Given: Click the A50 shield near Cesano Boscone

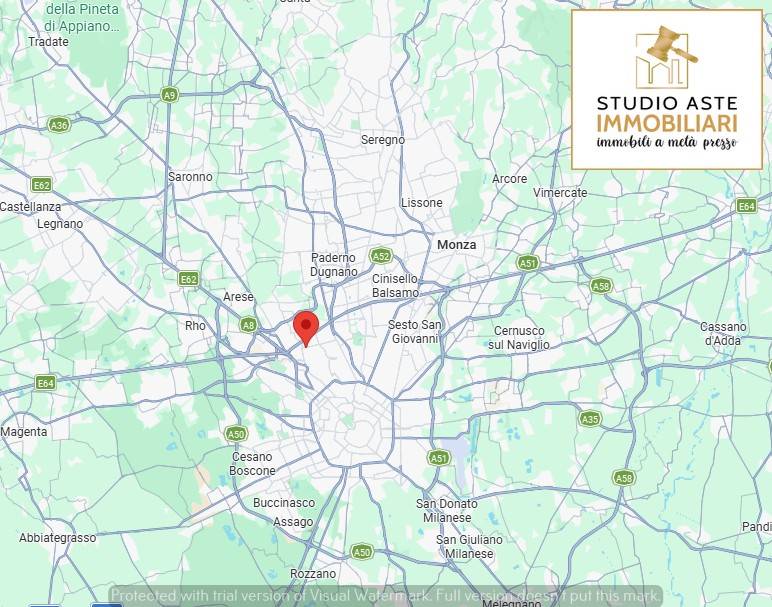Looking at the screenshot, I should click(x=236, y=434).
